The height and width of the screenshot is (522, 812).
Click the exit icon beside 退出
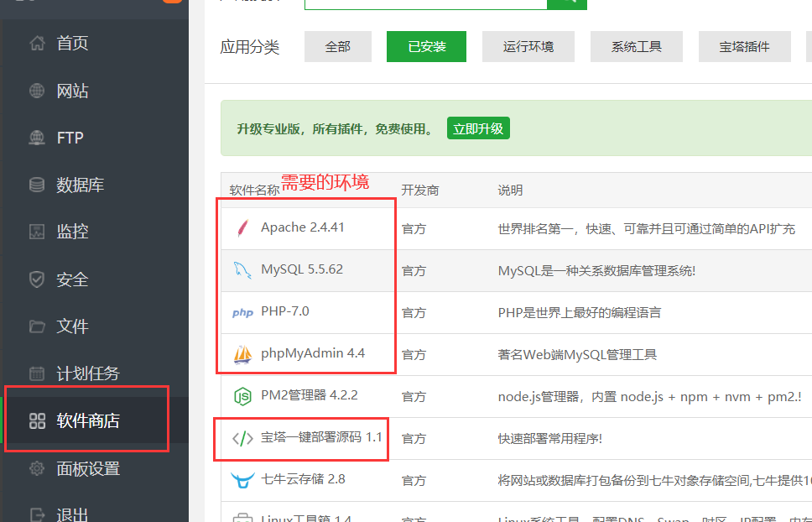[x=37, y=514]
